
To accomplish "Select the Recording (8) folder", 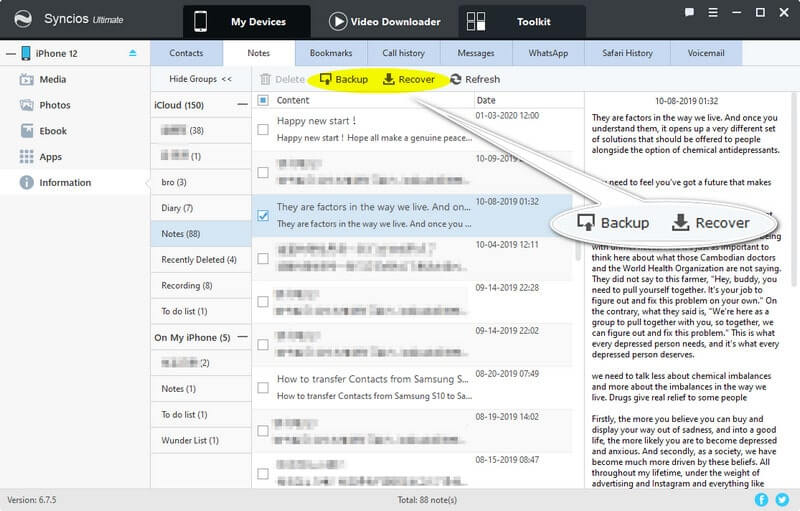I will 201,286.
